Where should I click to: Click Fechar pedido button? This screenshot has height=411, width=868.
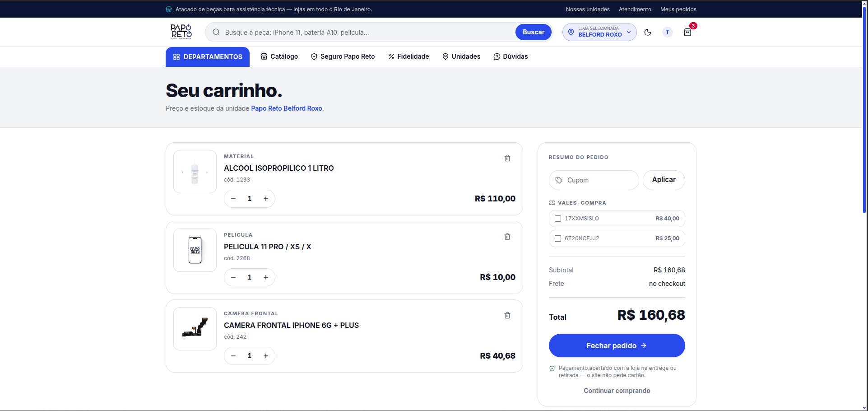pos(617,346)
